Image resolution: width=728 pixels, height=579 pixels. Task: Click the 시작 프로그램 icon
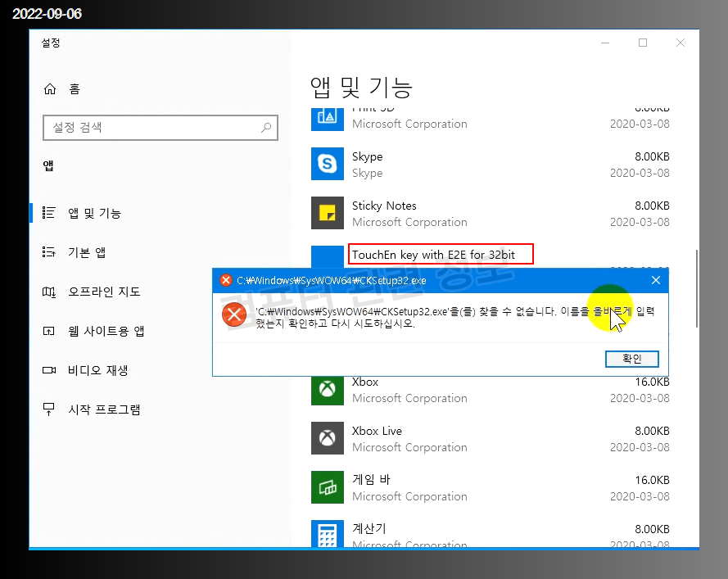coord(49,409)
